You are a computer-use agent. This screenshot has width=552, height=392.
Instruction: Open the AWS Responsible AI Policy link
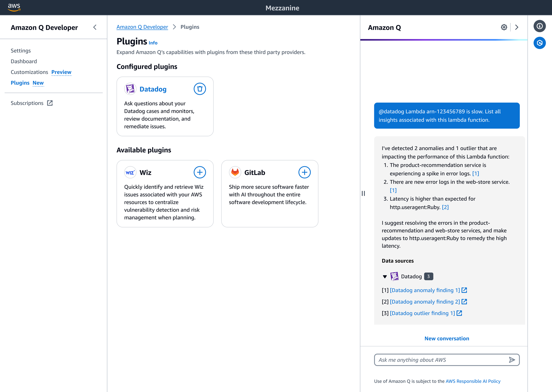point(473,381)
